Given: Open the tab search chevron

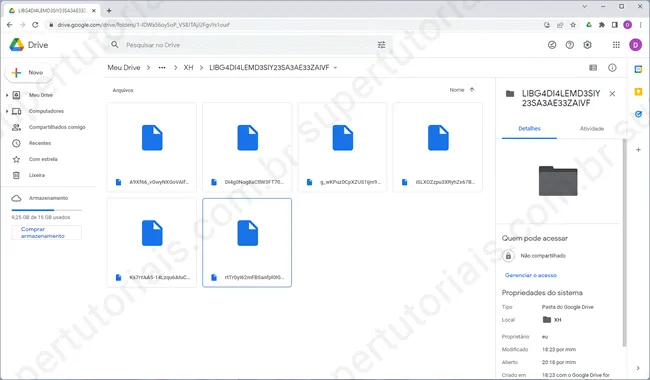Looking at the screenshot, I should click(x=585, y=7).
